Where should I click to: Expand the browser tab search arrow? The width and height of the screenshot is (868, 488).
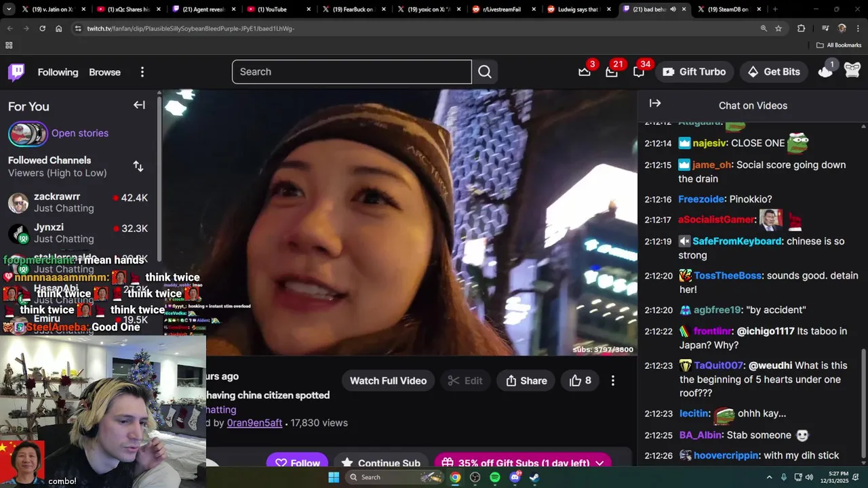tap(9, 9)
